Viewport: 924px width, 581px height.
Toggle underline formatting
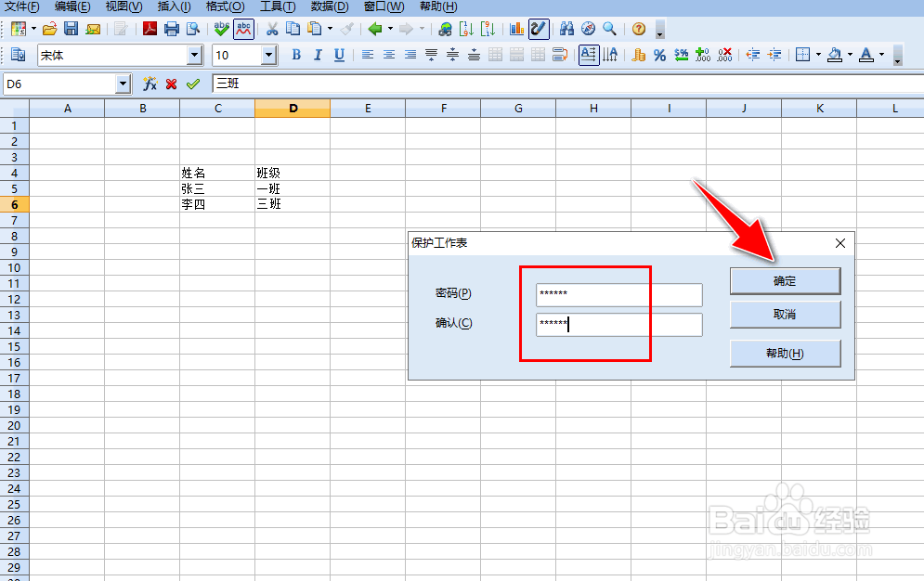337,56
